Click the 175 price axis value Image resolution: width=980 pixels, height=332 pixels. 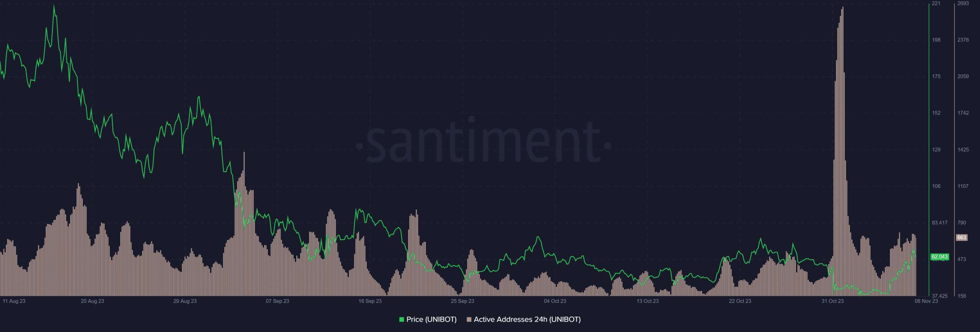[936, 76]
